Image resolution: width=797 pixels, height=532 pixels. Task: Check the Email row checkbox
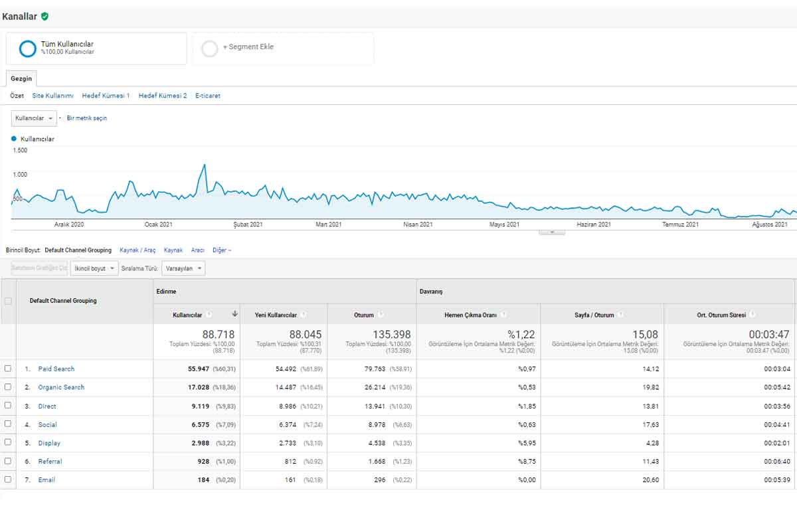point(8,479)
